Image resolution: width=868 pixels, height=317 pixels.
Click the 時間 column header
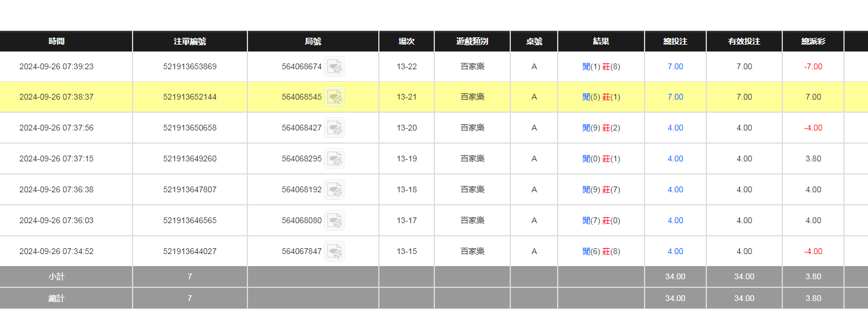coord(57,41)
